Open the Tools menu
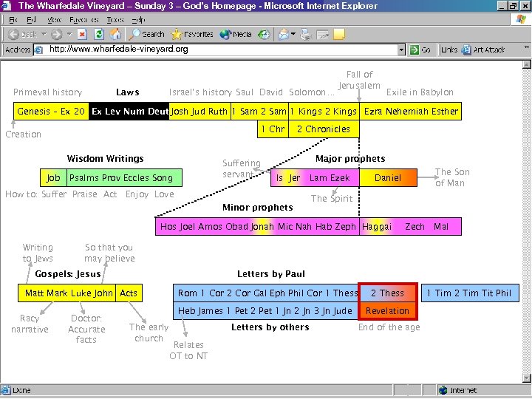The width and height of the screenshot is (532, 399). (115, 20)
